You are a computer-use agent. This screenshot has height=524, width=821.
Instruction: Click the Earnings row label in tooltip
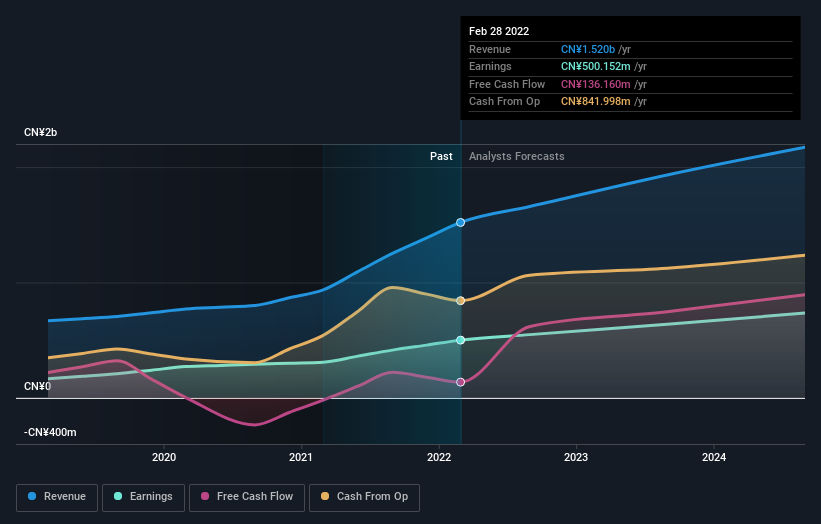coord(490,66)
